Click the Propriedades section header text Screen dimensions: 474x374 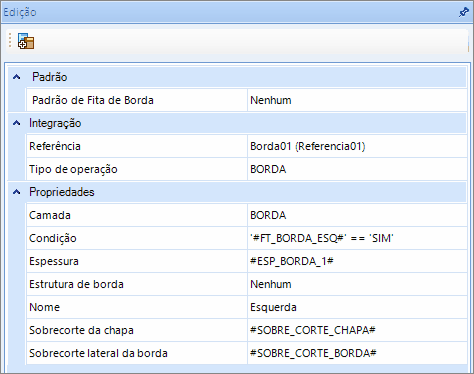click(x=62, y=192)
